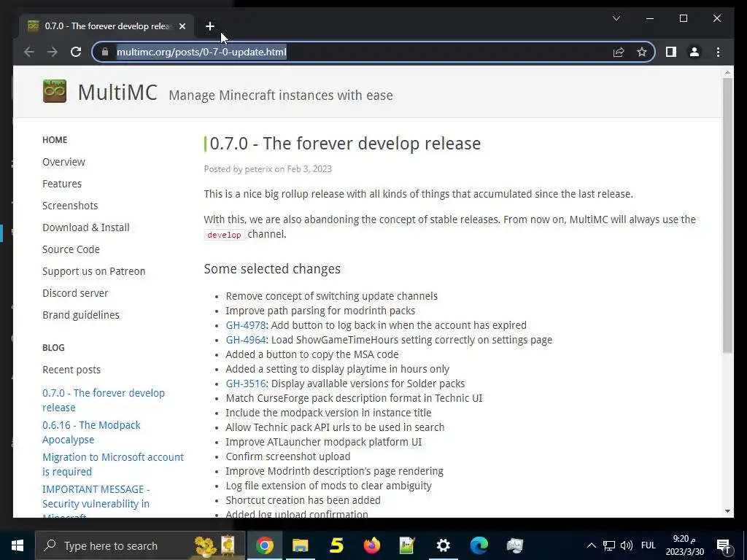The image size is (747, 560).
Task: Open Microsoft Edge from the taskbar
Action: pyautogui.click(x=479, y=545)
